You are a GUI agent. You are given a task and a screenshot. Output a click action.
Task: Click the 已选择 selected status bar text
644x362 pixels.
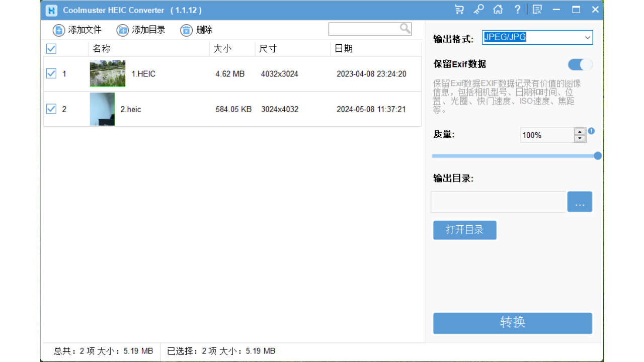click(221, 351)
